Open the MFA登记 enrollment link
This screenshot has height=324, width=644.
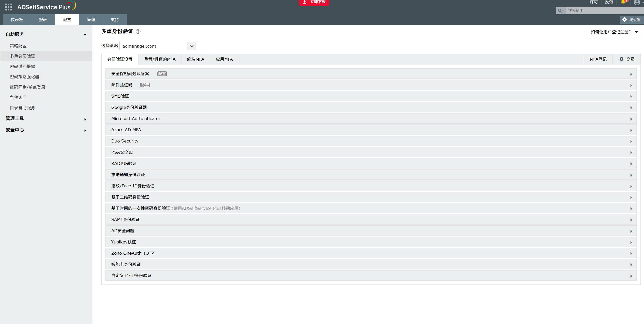point(598,59)
